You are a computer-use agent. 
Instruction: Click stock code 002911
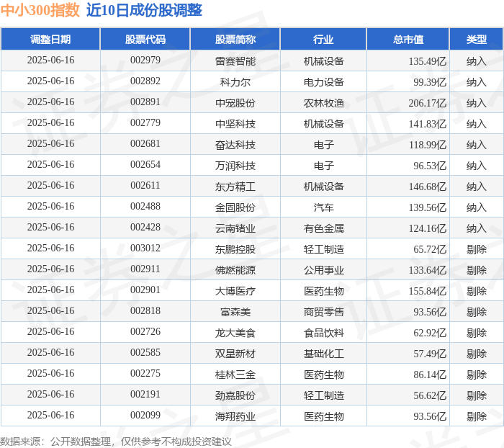click(x=145, y=269)
